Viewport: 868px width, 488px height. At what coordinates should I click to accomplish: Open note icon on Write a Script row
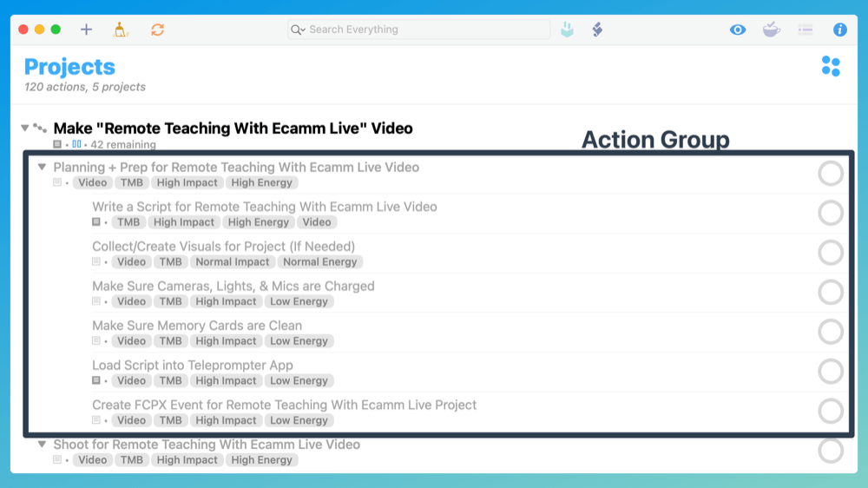click(96, 222)
